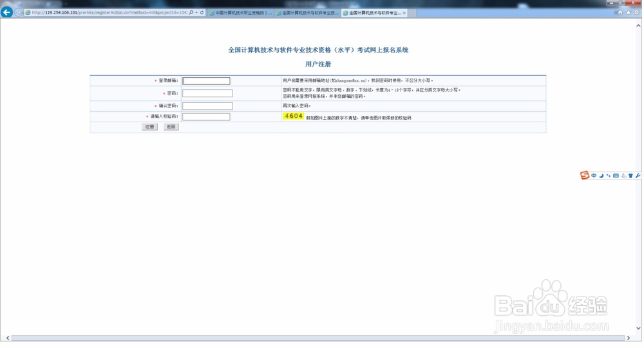Image resolution: width=644 pixels, height=348 pixels.
Task: Click the 返回 button
Action: tap(171, 127)
